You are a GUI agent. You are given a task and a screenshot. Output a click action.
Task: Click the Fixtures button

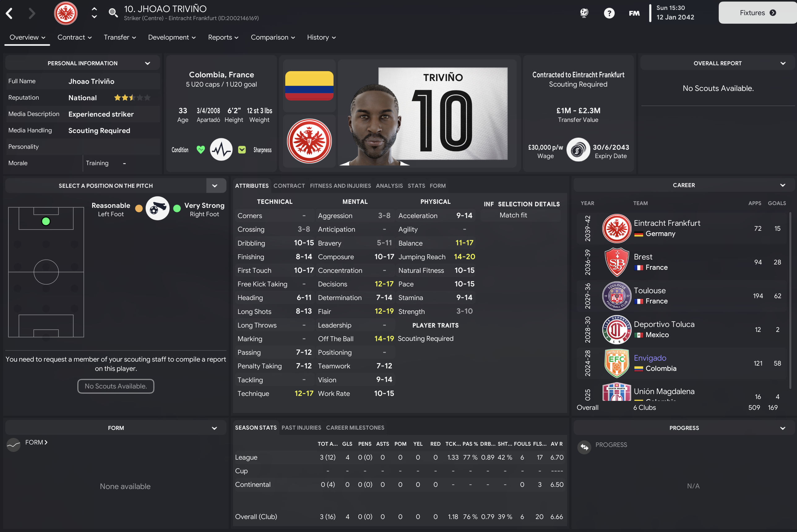(757, 13)
